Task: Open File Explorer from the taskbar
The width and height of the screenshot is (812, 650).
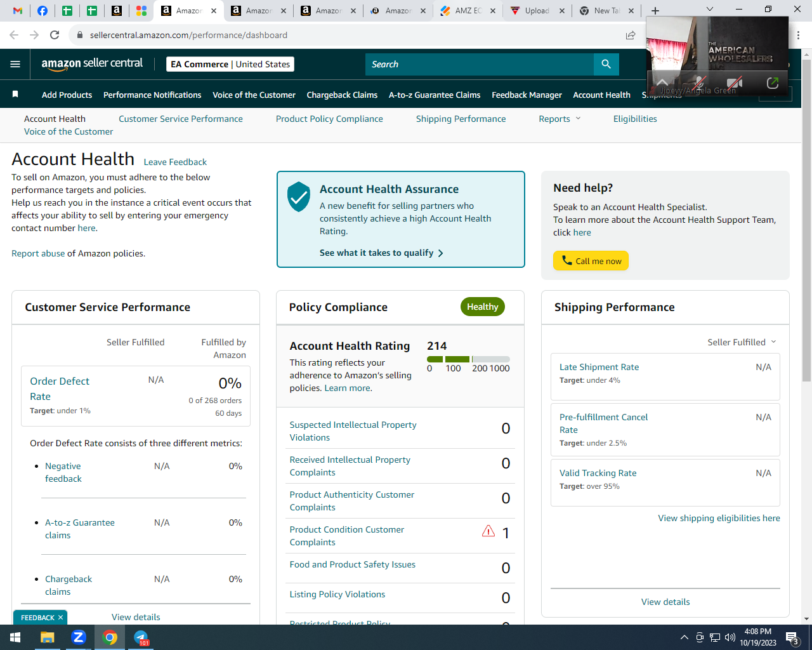Action: tap(48, 637)
